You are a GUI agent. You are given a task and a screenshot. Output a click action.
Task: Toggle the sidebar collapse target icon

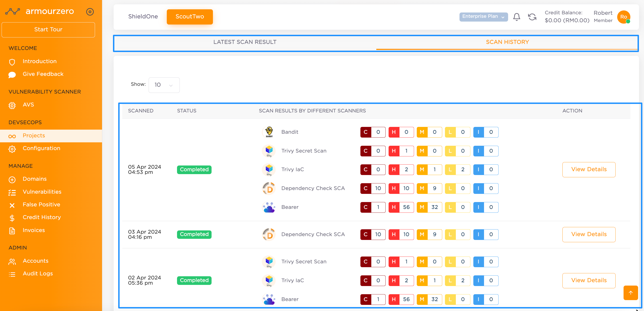click(90, 12)
